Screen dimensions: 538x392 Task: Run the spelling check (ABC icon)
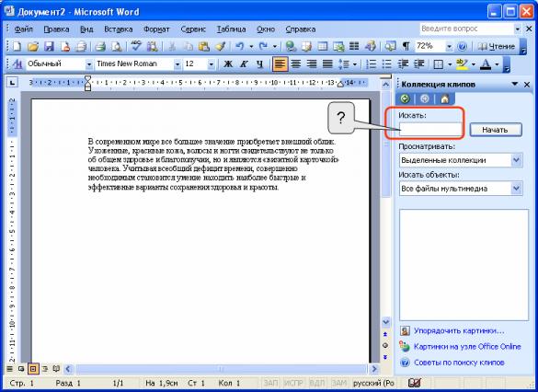coord(136,46)
